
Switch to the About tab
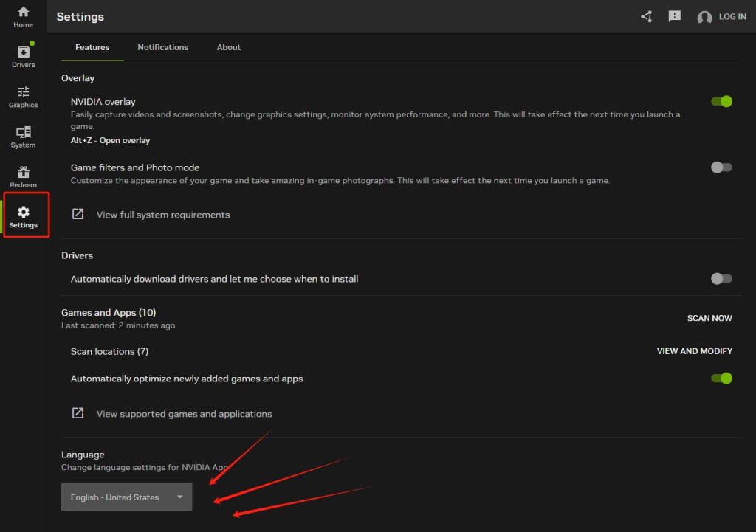click(x=229, y=47)
